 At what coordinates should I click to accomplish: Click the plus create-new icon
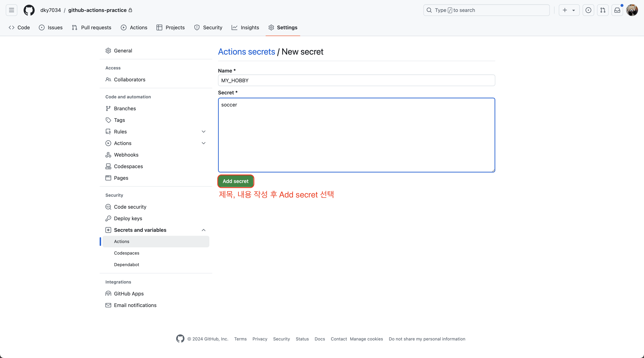coord(565,10)
